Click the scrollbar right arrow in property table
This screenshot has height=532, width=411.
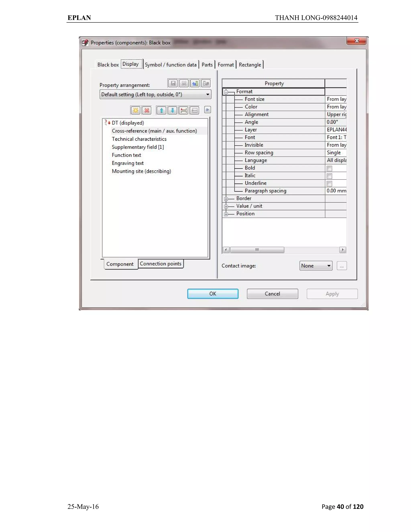343,250
